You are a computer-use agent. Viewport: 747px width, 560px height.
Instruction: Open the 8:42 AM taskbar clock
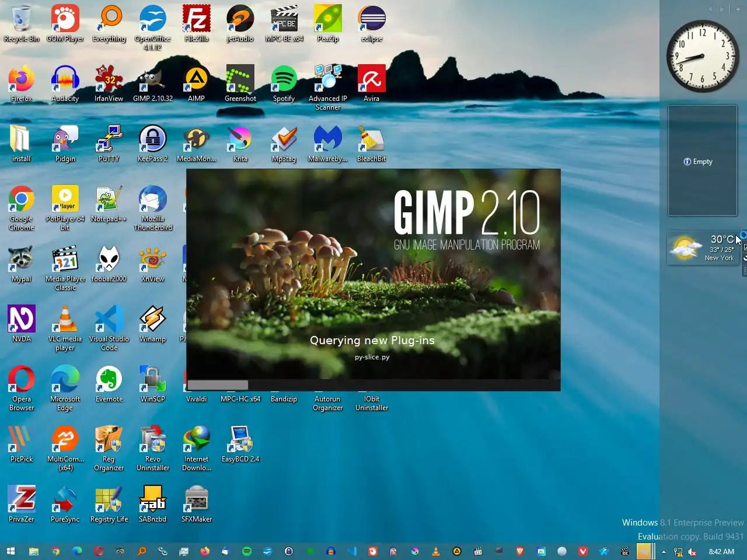click(721, 551)
